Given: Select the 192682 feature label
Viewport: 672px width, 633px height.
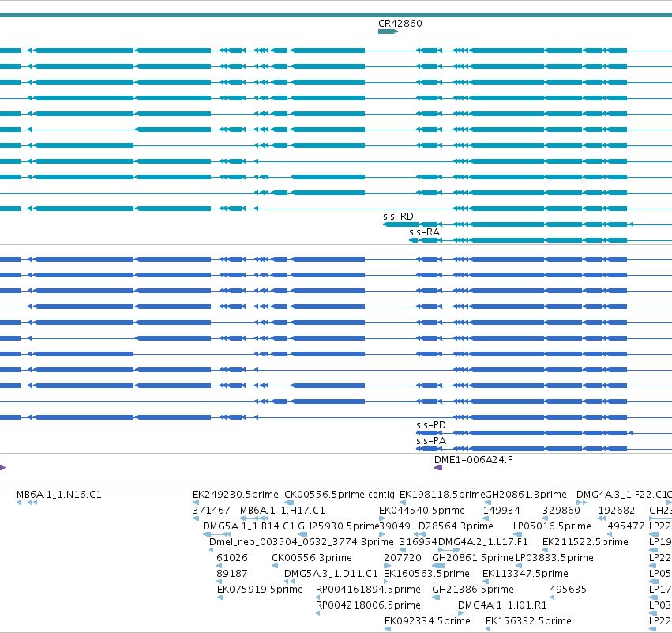Looking at the screenshot, I should pyautogui.click(x=617, y=511).
